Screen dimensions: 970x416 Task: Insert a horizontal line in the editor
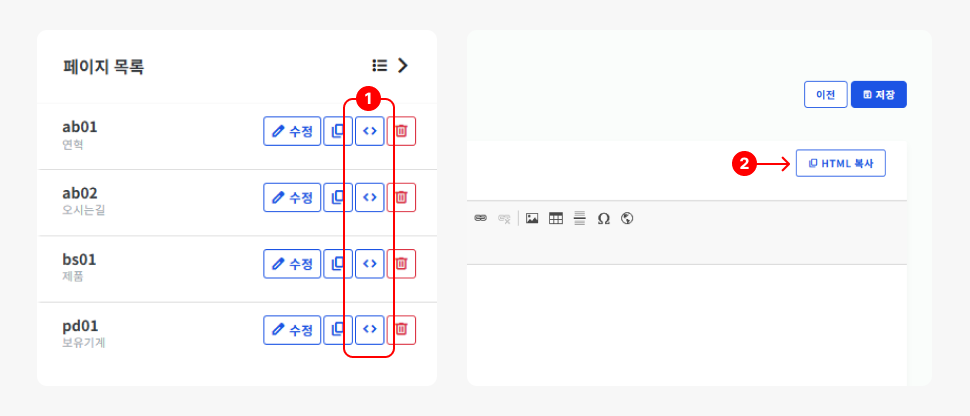pos(579,218)
